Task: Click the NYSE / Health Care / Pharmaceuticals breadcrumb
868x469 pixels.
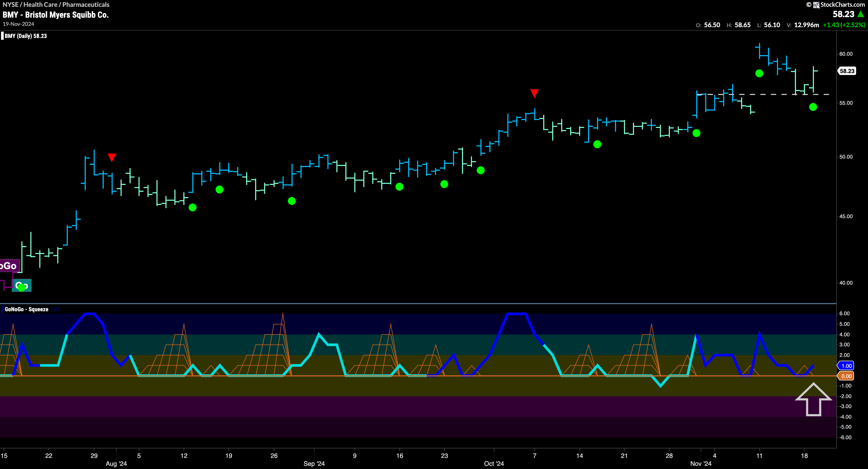Action: point(56,4)
